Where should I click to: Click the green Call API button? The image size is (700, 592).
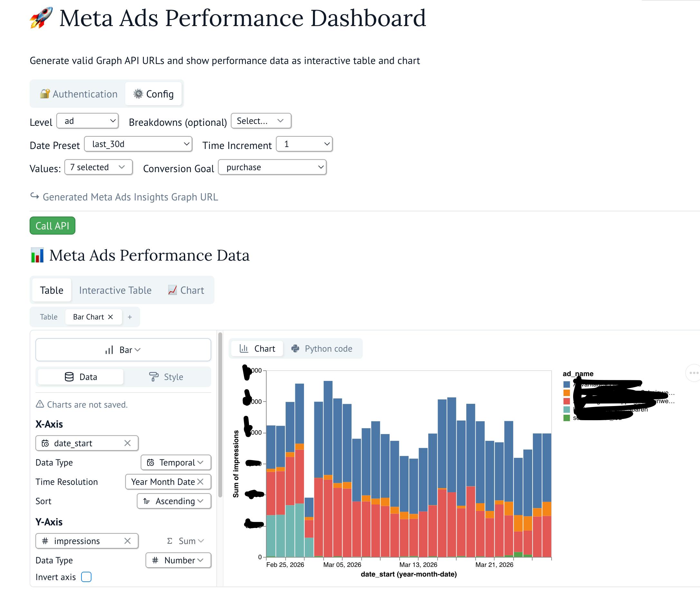52,226
